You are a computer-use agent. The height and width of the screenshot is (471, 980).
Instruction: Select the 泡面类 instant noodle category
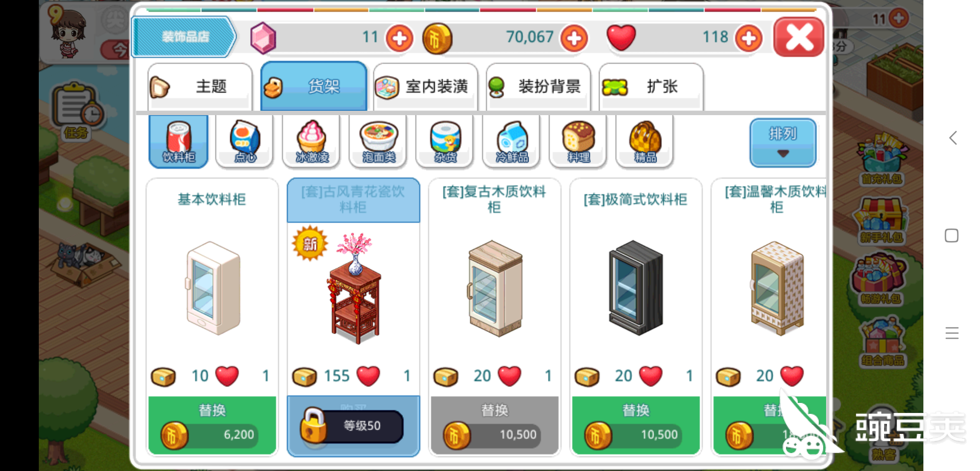378,141
